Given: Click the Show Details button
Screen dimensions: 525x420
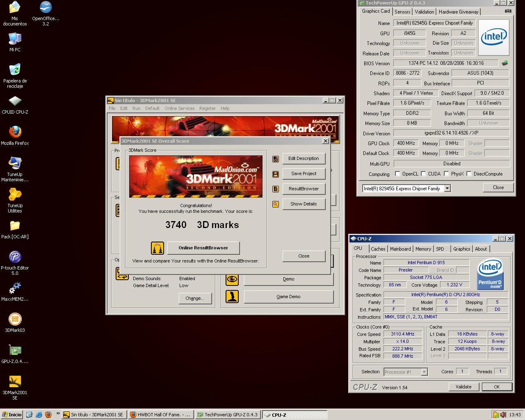Looking at the screenshot, I should click(304, 204).
